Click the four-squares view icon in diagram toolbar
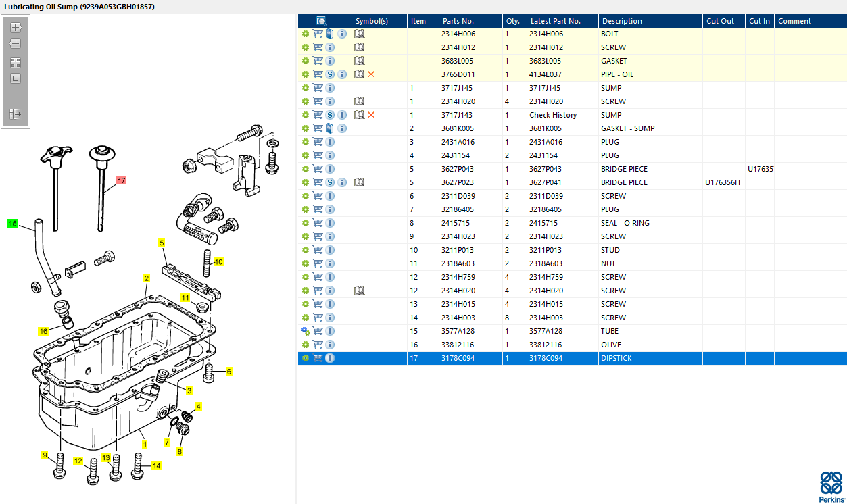The image size is (847, 504). click(16, 62)
